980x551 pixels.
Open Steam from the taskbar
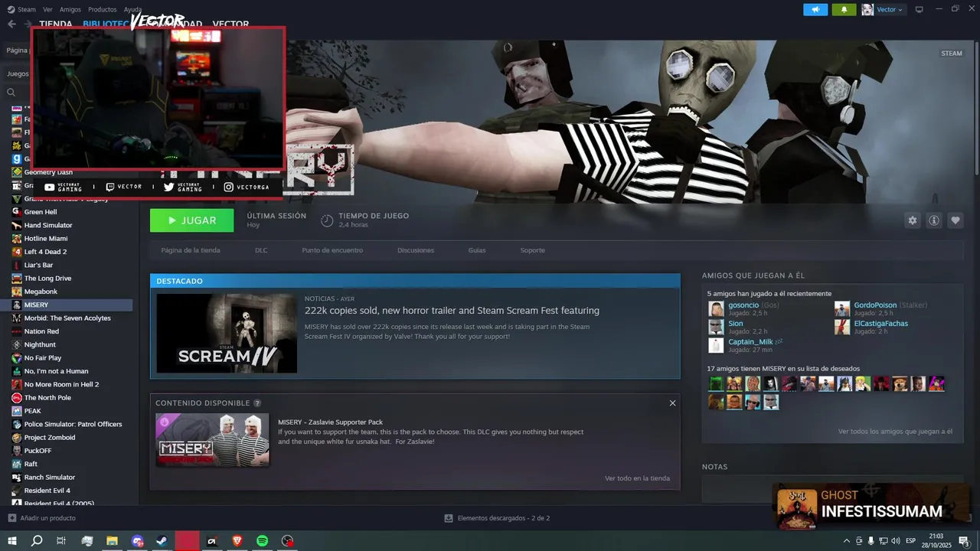tap(162, 541)
